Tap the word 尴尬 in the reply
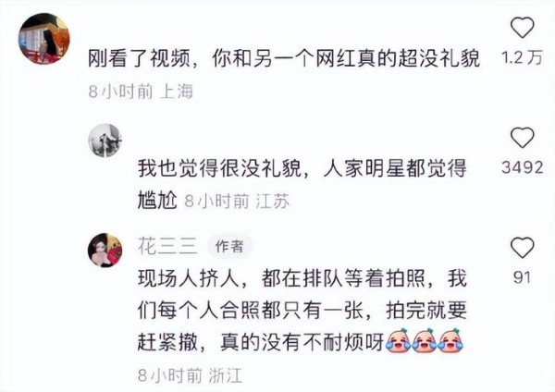This screenshot has width=555, height=392. pyautogui.click(x=157, y=201)
